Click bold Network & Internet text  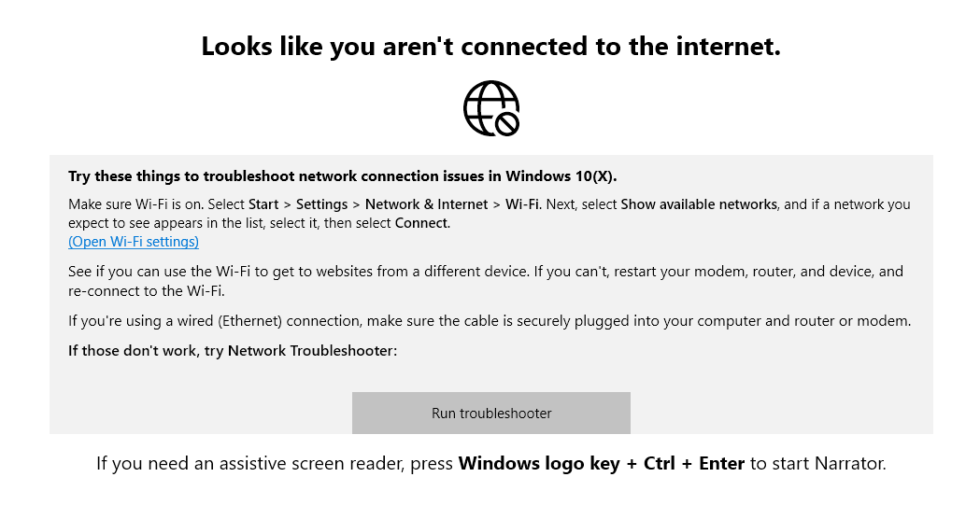coord(426,204)
